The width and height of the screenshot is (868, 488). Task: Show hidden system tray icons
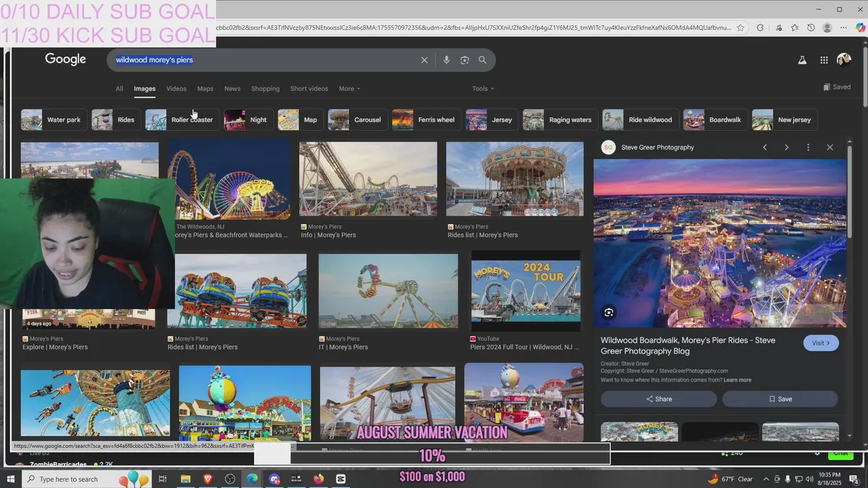(766, 479)
